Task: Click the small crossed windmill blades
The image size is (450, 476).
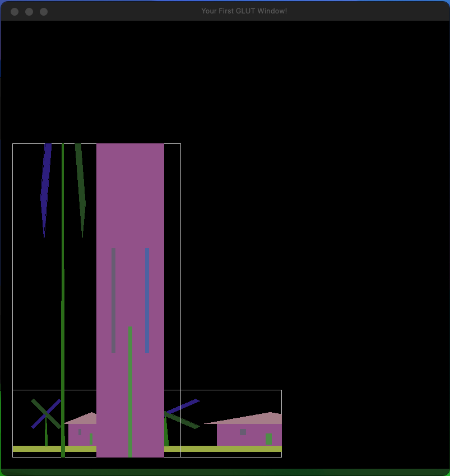Action: 45,413
